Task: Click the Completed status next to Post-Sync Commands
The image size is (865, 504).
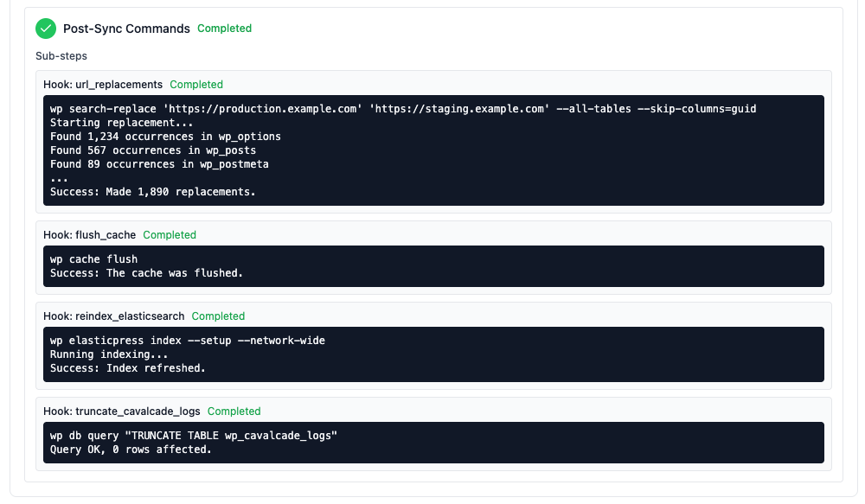Action: pyautogui.click(x=225, y=29)
